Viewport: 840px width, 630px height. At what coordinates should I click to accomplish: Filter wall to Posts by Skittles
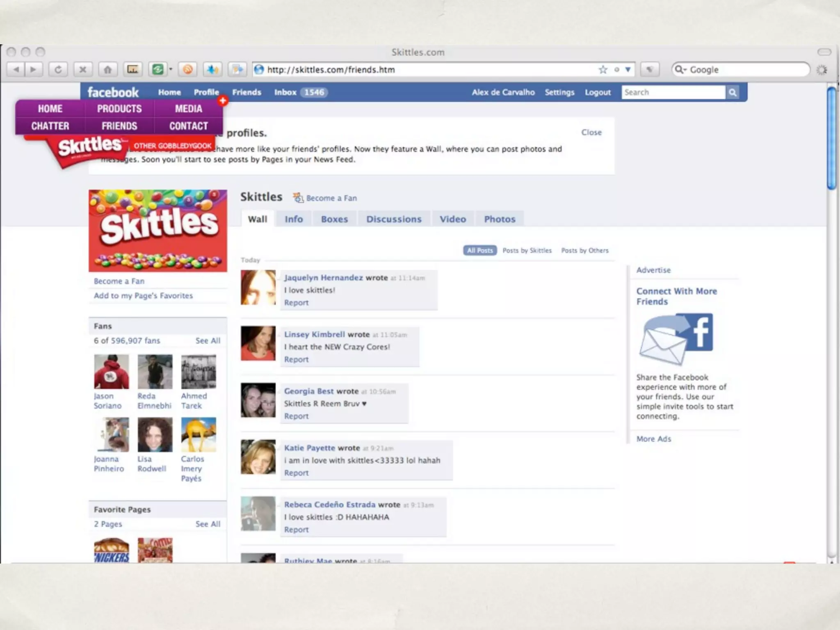pyautogui.click(x=527, y=250)
